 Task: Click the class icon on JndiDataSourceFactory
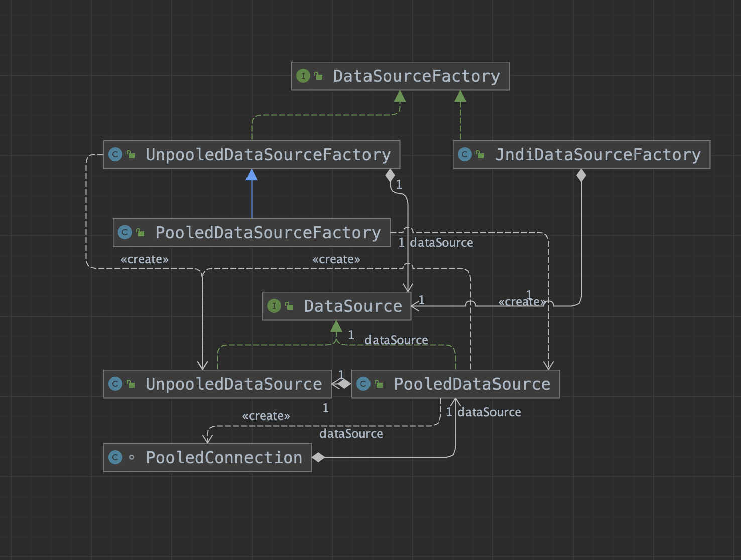tap(465, 155)
